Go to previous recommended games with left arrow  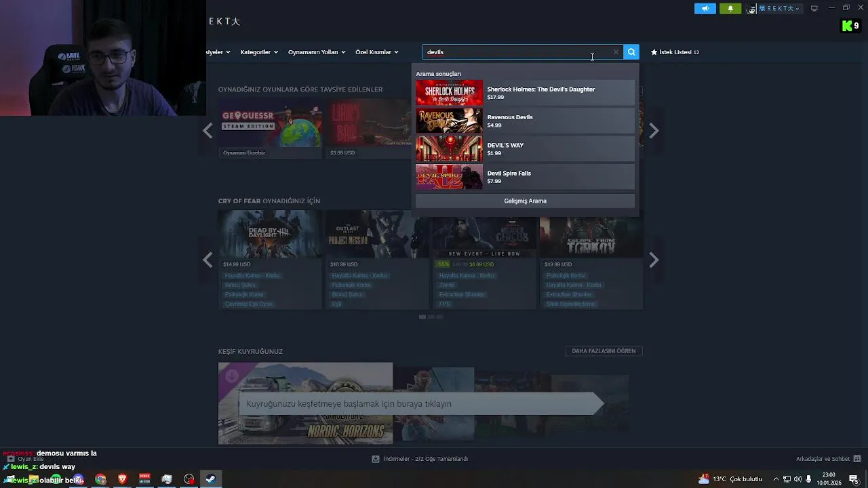pos(208,131)
